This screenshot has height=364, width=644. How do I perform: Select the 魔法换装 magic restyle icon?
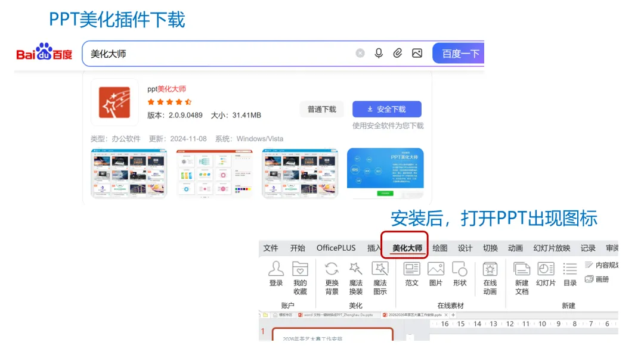click(x=355, y=269)
